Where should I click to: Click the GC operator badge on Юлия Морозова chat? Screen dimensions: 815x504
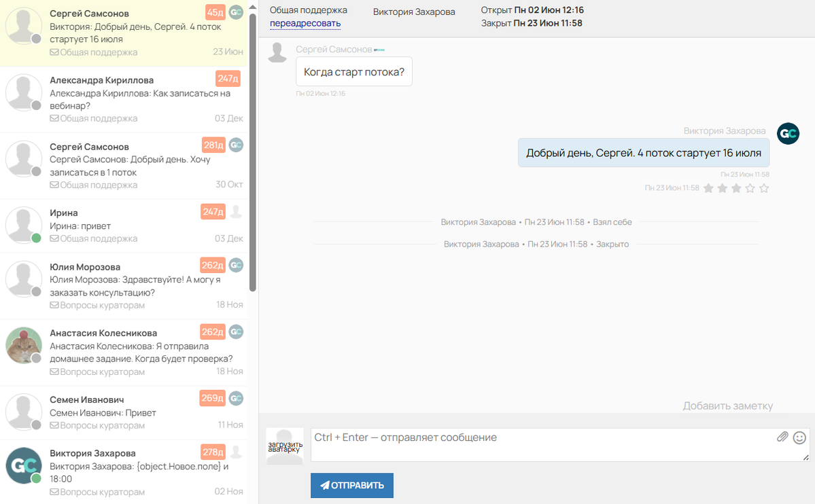[236, 265]
